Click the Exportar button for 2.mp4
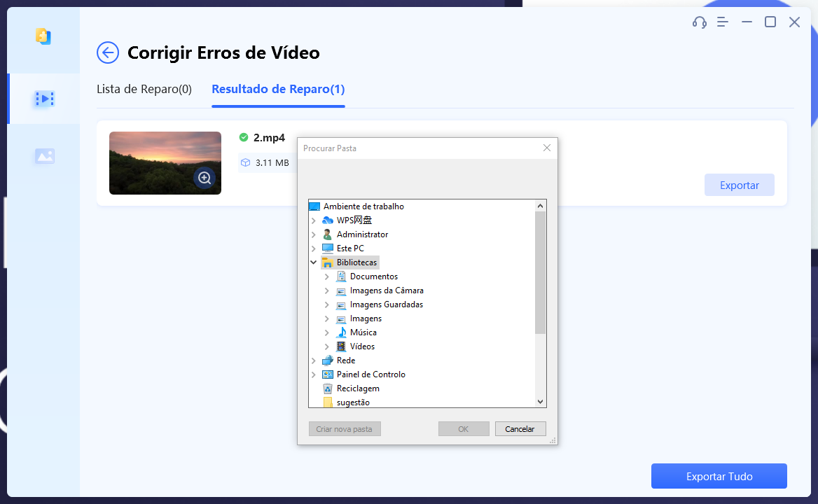818x504 pixels. 740,185
